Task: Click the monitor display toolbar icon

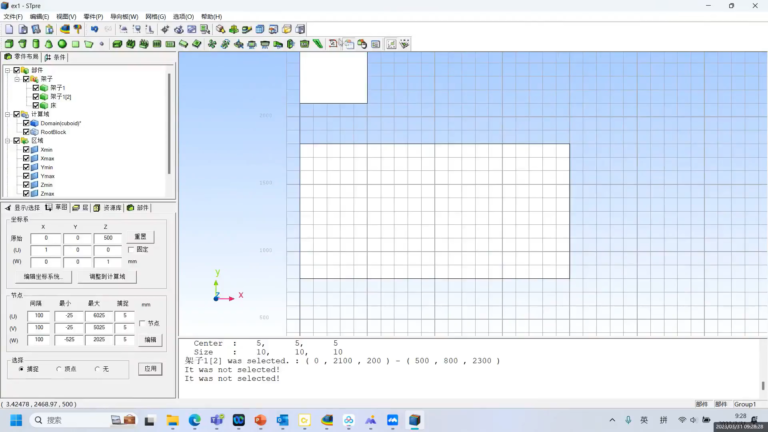Action: coord(205,29)
